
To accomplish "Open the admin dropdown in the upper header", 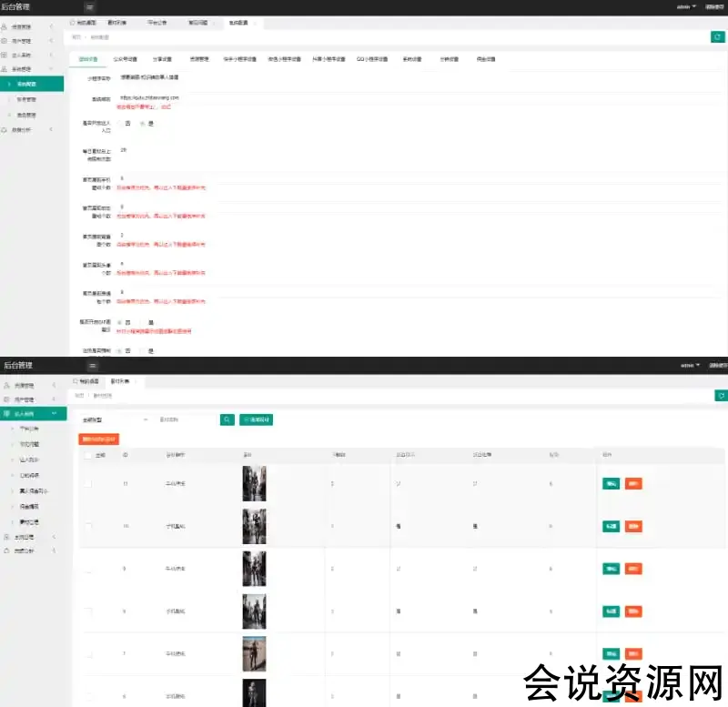I will [x=686, y=7].
